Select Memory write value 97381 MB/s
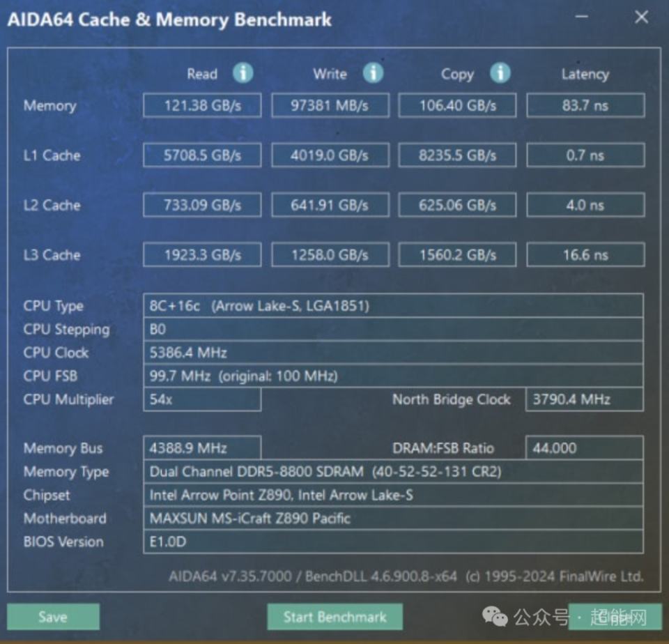Image resolution: width=669 pixels, height=644 pixels. (330, 105)
